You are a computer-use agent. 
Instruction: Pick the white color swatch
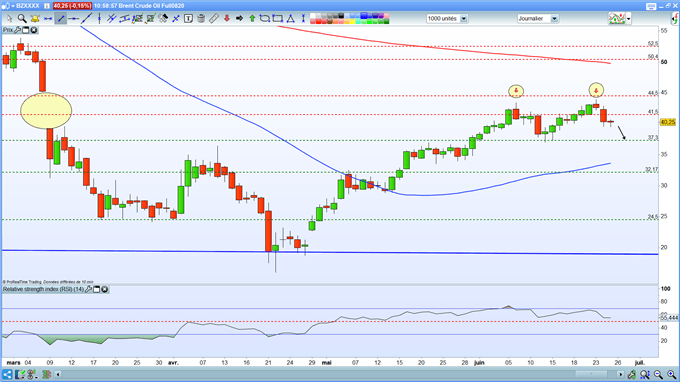314,16
